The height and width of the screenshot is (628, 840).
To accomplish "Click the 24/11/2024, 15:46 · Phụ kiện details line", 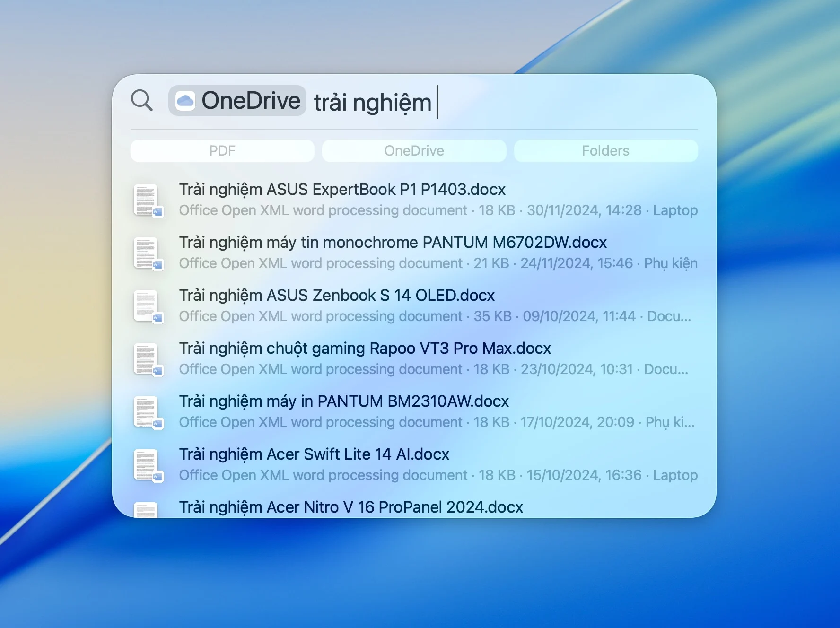I will click(x=438, y=263).
